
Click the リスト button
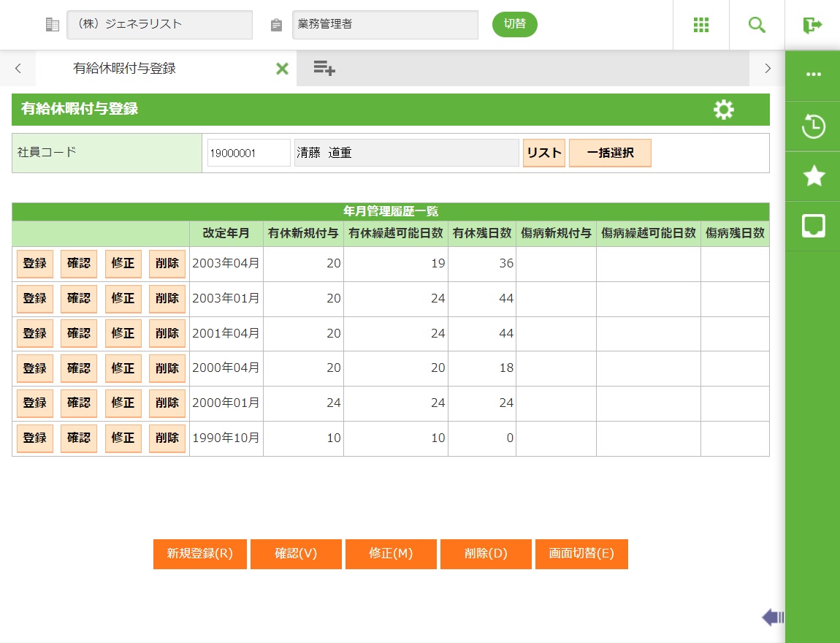click(543, 153)
